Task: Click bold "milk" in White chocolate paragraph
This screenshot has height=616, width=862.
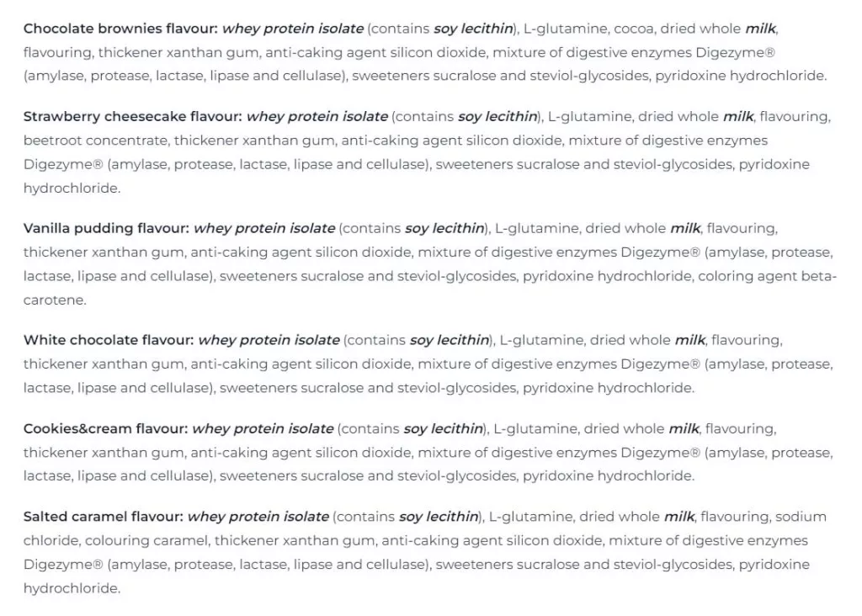Action: [x=690, y=341]
